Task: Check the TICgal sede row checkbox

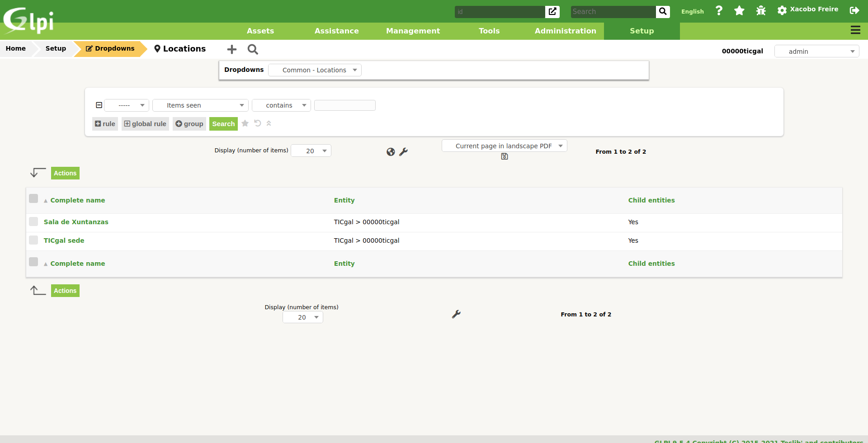Action: click(33, 240)
